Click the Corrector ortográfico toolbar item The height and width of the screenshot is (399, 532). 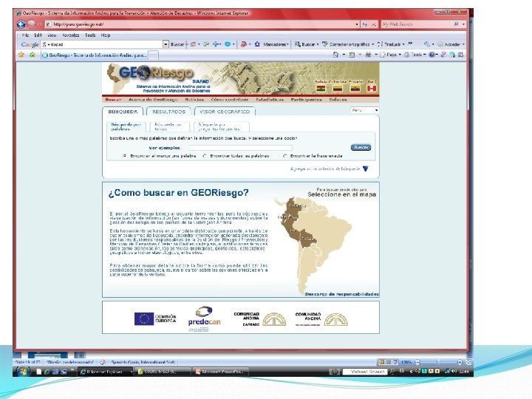click(x=348, y=44)
